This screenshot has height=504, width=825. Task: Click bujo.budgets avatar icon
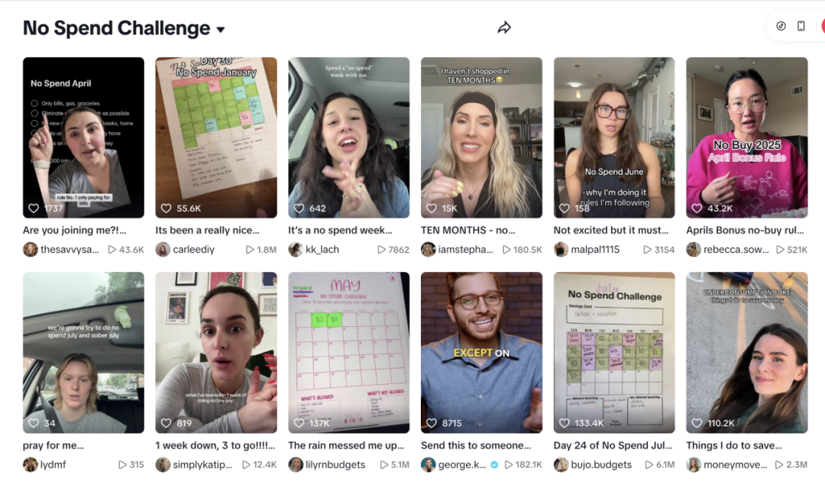(x=561, y=464)
